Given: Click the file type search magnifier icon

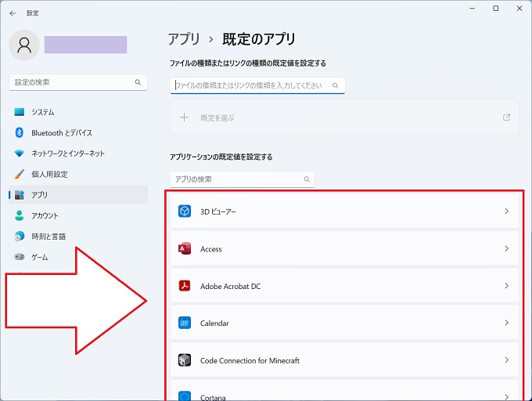Looking at the screenshot, I should (x=335, y=85).
